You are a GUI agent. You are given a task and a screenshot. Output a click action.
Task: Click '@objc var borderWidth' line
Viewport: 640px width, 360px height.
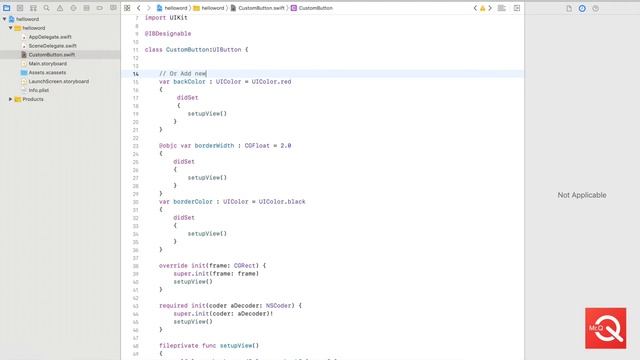click(x=225, y=145)
